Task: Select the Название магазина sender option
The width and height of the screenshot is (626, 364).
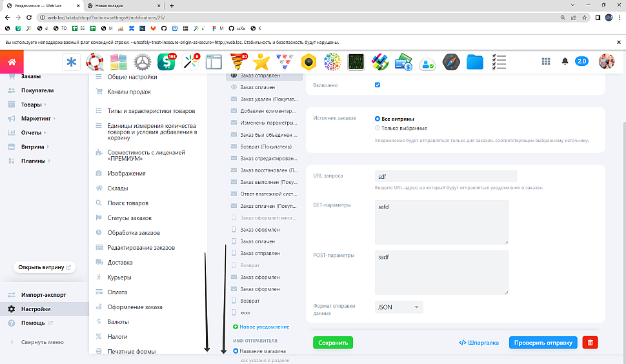Action: (x=236, y=351)
